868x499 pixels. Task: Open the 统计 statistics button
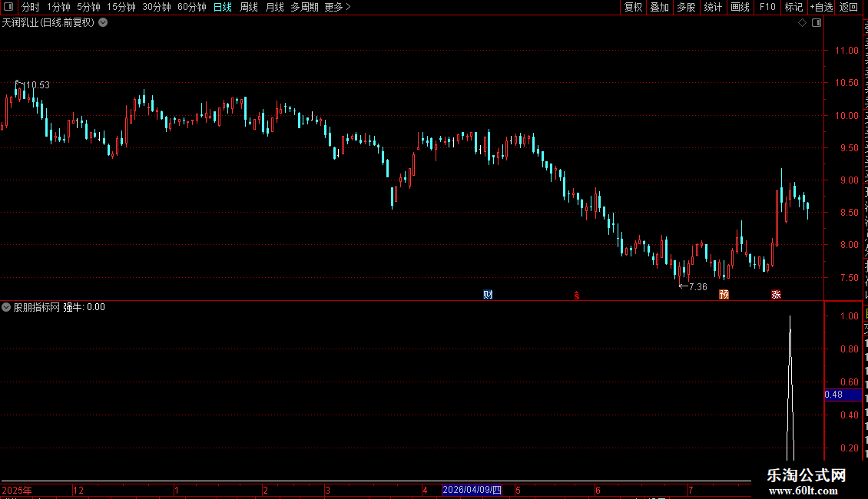(x=713, y=7)
